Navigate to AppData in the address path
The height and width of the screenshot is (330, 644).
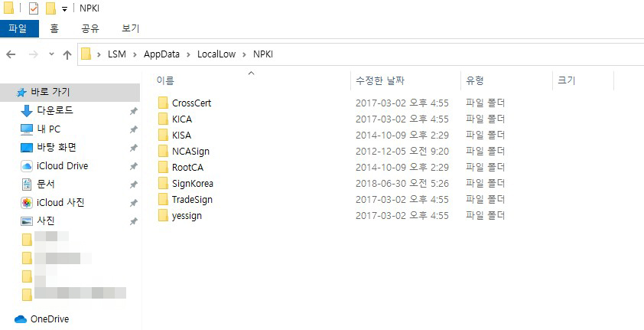pyautogui.click(x=161, y=54)
